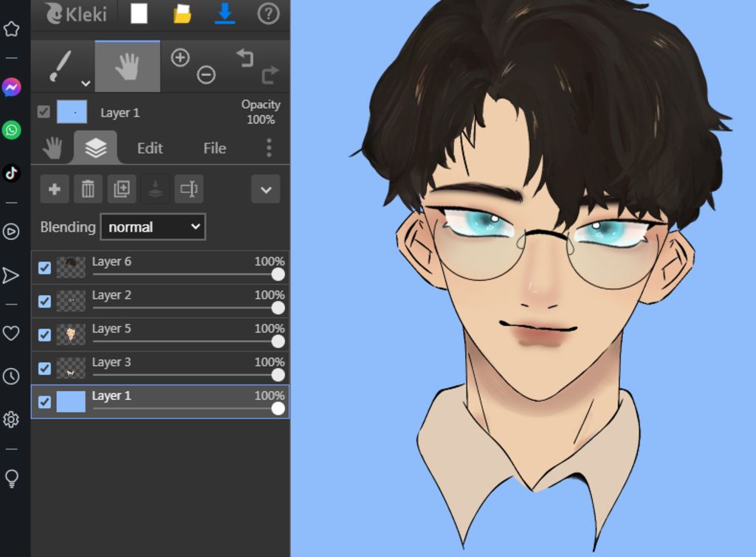Open the File tab
Image resolution: width=756 pixels, height=557 pixels.
215,148
